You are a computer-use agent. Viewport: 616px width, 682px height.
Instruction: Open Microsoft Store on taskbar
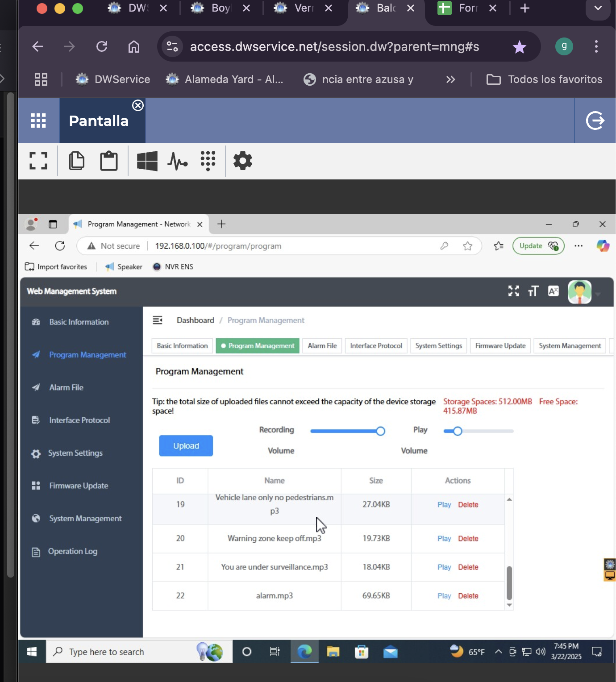tap(362, 652)
